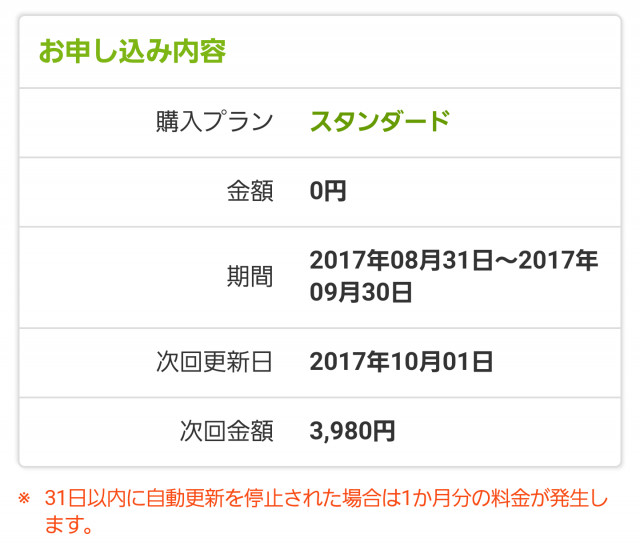640x554 pixels.
Task: Select the 3,980円 next amount
Action: 353,431
